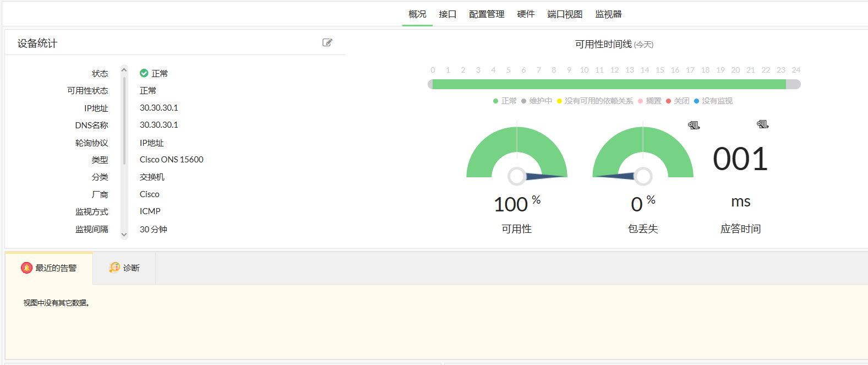Click the green availability timeline bar

click(x=609, y=84)
